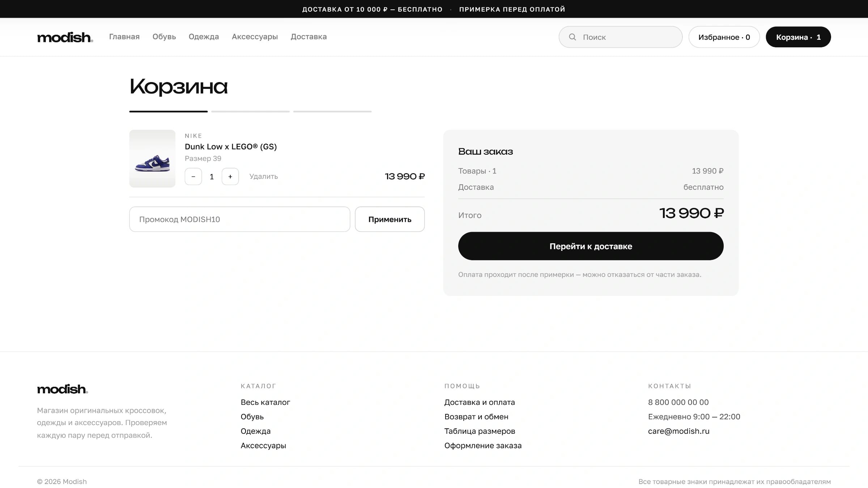Open the Dunk Low sneaker thumbnail
Viewport: 868px width, 488px height.
pyautogui.click(x=152, y=159)
